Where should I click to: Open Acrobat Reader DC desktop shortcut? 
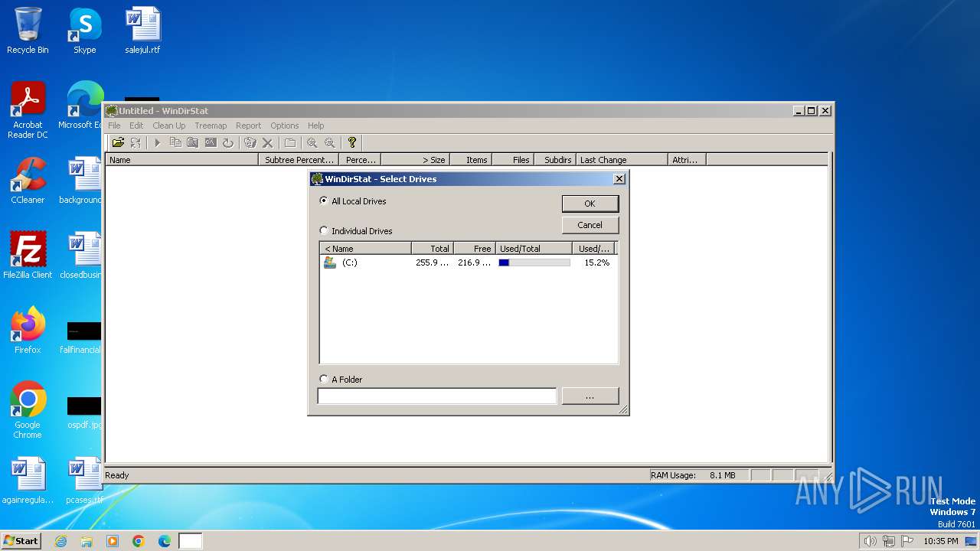tap(28, 111)
